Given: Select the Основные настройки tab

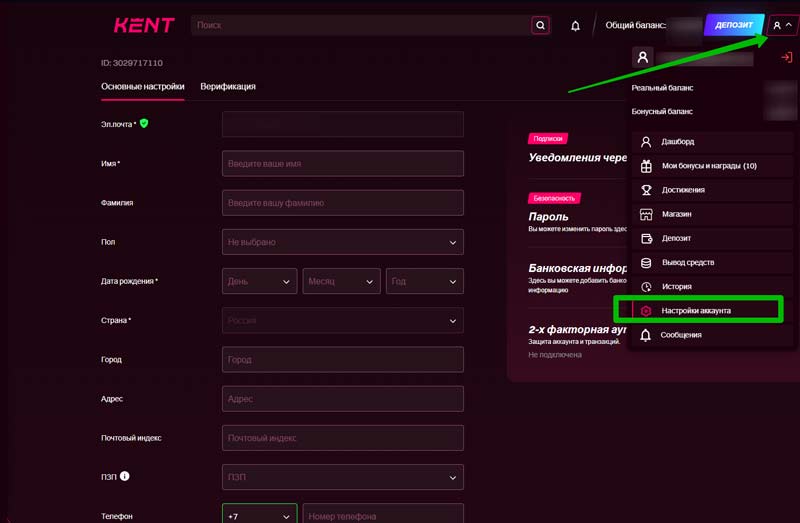Looking at the screenshot, I should (142, 86).
